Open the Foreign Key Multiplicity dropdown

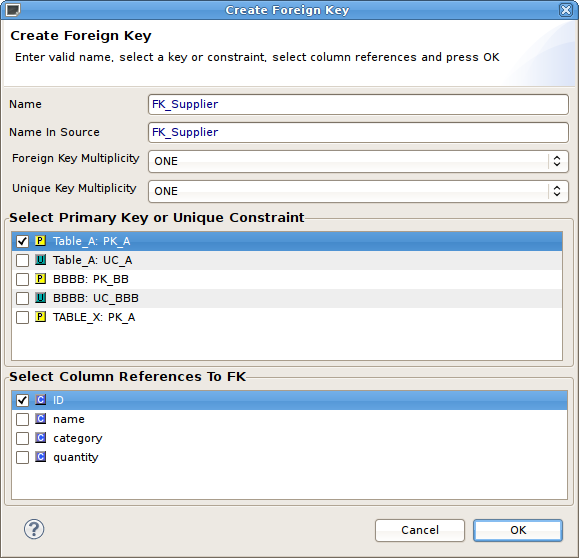coord(358,161)
